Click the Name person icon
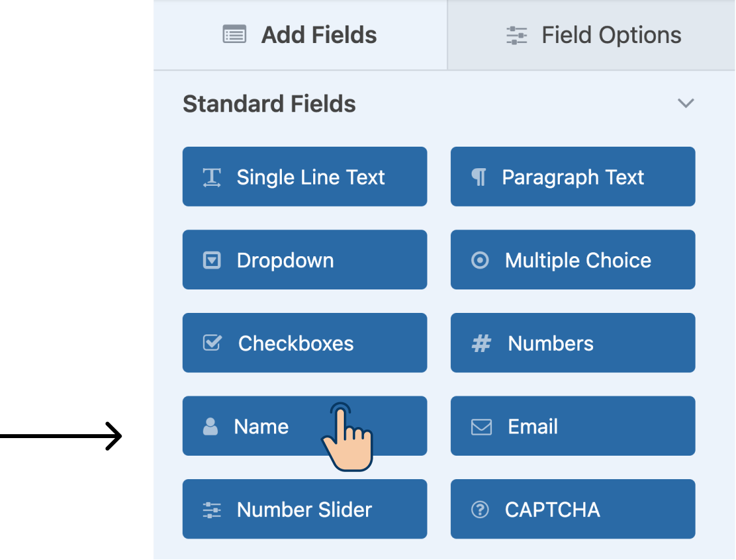 pos(210,426)
